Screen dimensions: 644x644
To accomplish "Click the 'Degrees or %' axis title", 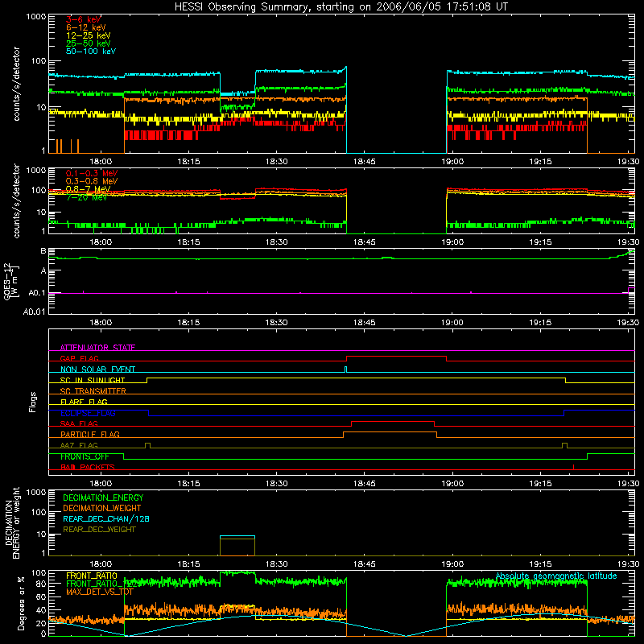I will 21,603.
